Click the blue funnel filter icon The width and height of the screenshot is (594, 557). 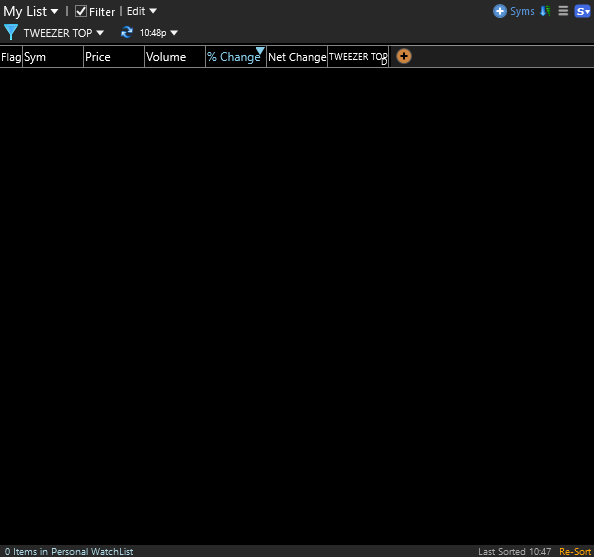click(x=11, y=32)
